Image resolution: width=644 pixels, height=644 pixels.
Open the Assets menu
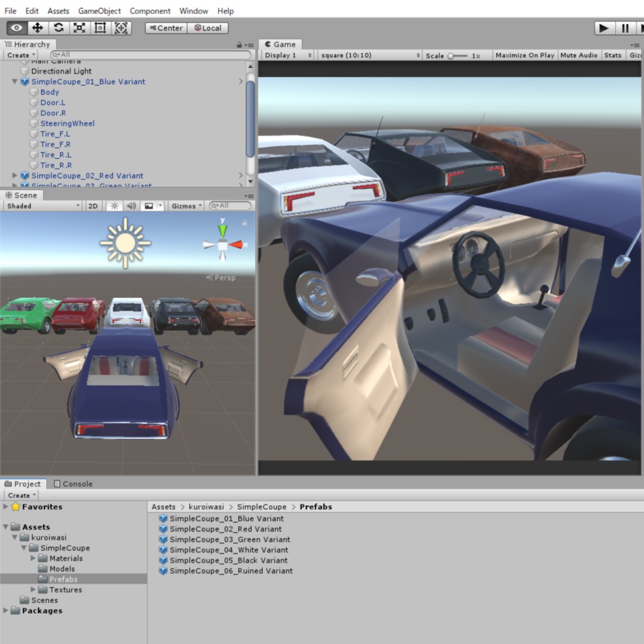point(58,11)
